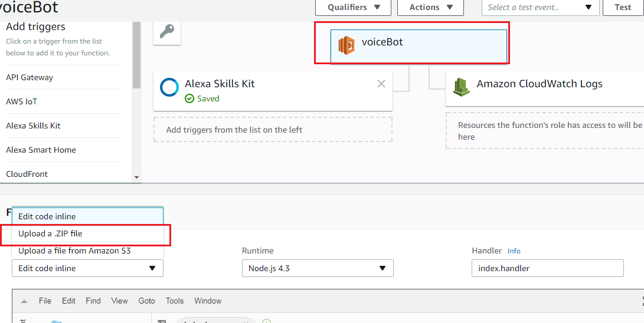Screen dimensions: 644x323
Task: Open the editor Tools menu
Action: point(175,301)
